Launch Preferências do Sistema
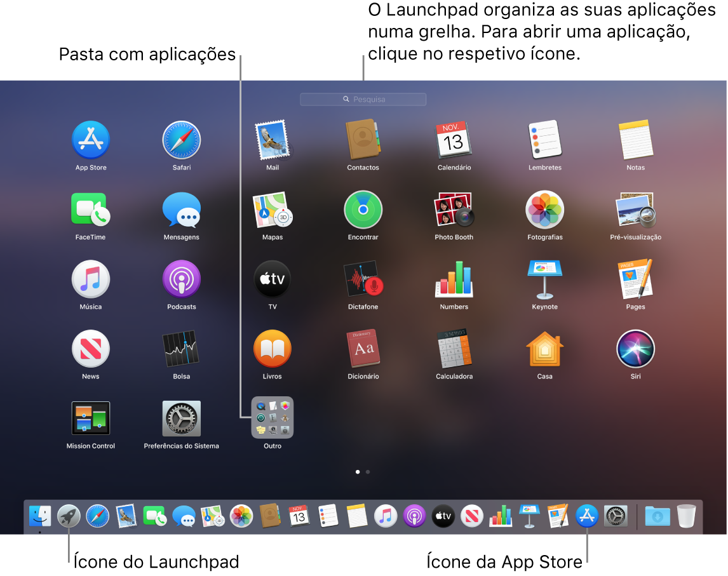 point(181,418)
